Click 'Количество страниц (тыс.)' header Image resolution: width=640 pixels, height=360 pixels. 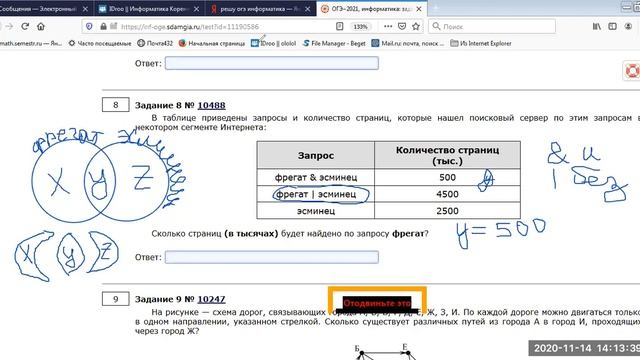tap(447, 155)
